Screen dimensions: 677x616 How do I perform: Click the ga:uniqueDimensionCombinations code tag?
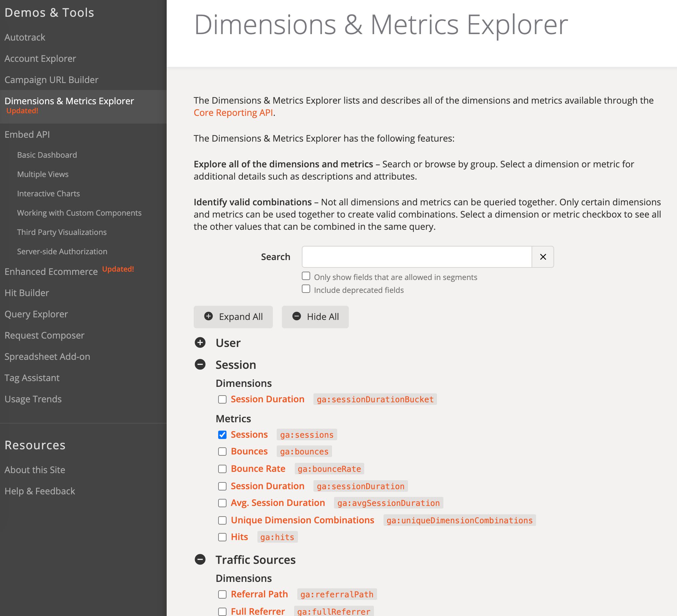(x=459, y=520)
